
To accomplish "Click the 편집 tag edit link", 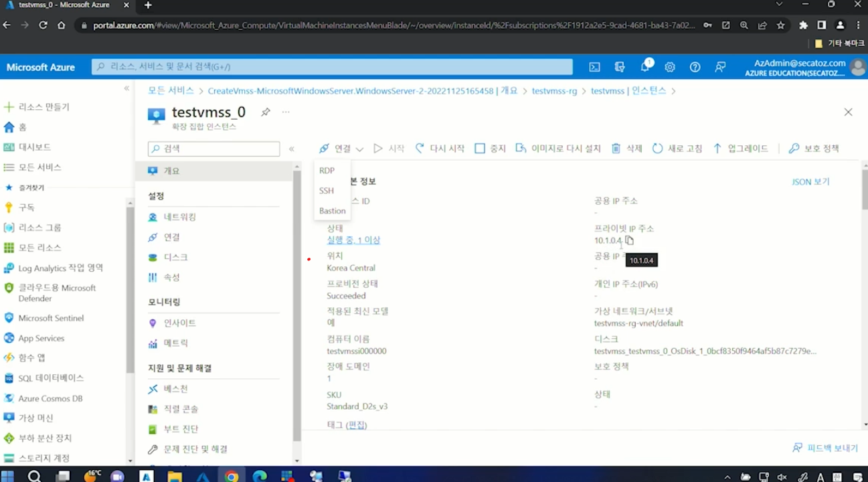I will pos(357,425).
